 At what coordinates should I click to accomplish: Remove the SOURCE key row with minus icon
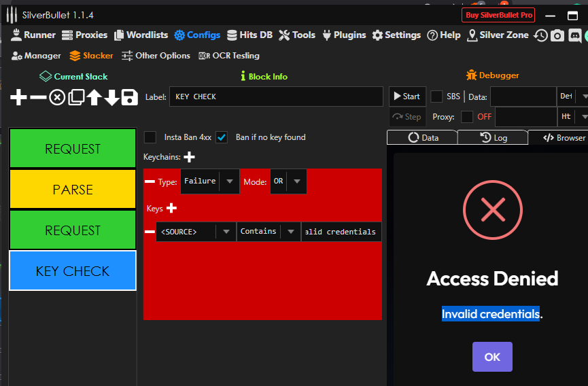coord(150,232)
